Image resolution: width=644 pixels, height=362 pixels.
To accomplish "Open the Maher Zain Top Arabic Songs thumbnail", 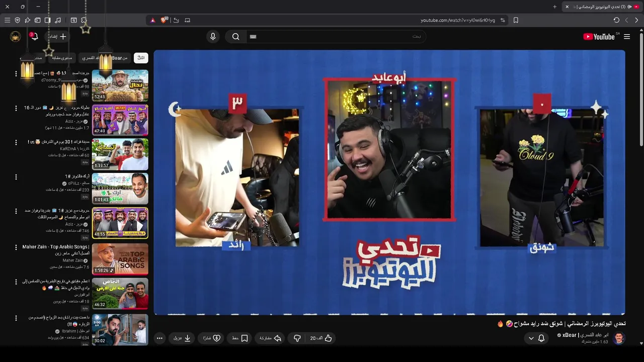I will tap(120, 258).
